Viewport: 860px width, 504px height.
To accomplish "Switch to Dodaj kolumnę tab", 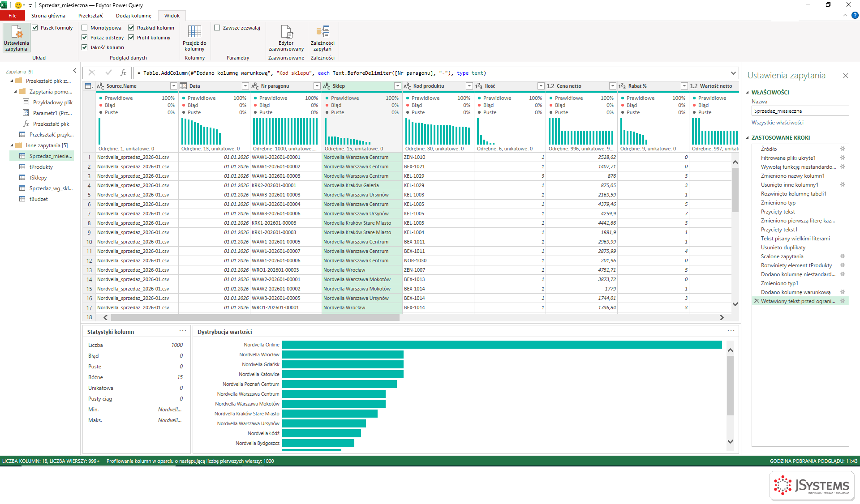I will [133, 16].
